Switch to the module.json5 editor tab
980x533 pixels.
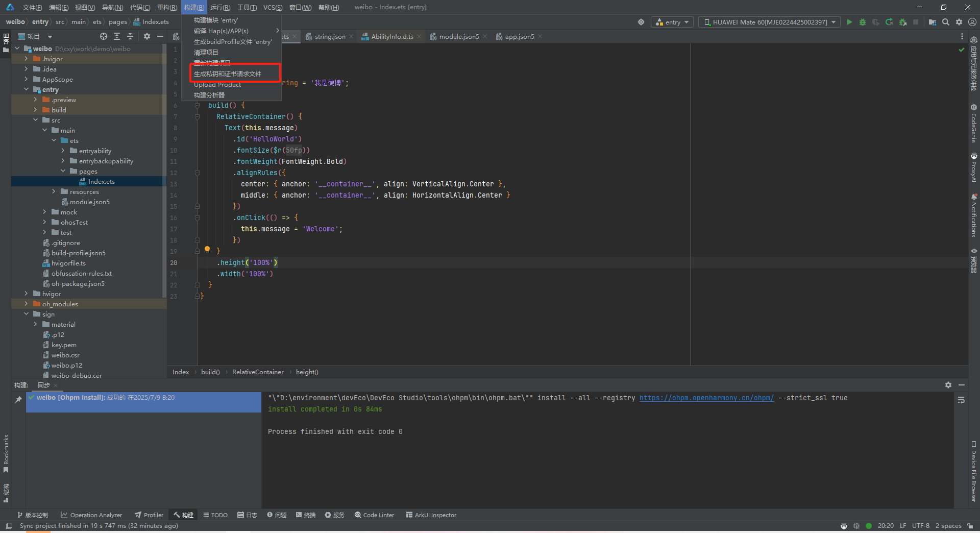pos(459,37)
